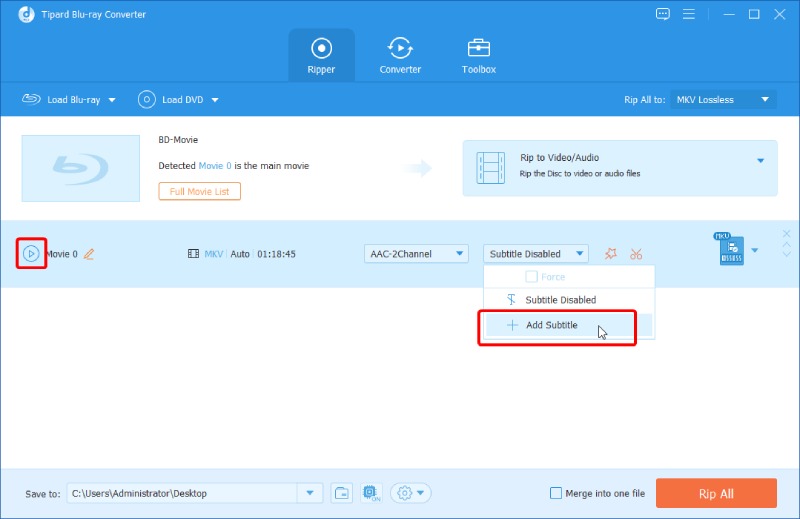Viewport: 800px width, 519px height.
Task: Click the BD-Movie title text
Action: pyautogui.click(x=178, y=139)
